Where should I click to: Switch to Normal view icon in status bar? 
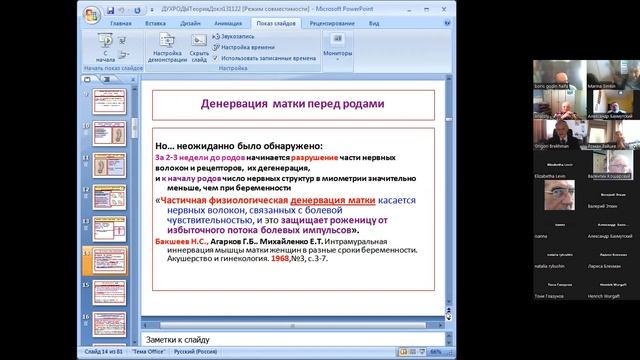tap(403, 351)
